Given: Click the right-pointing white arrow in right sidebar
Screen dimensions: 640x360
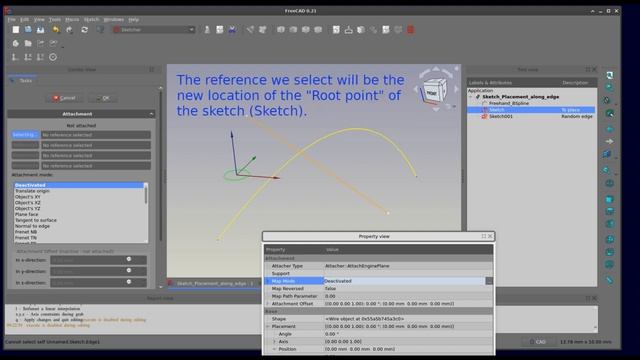Looking at the screenshot, I should pyautogui.click(x=609, y=141).
